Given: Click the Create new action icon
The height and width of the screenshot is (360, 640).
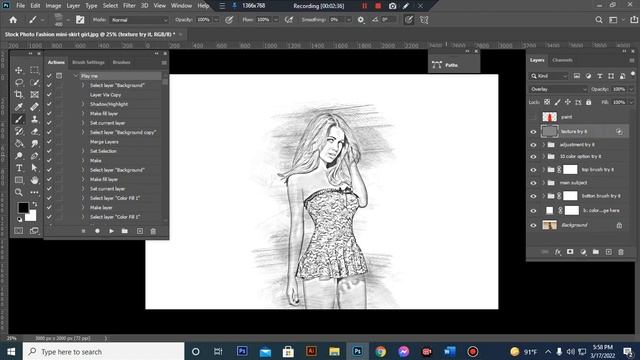Looking at the screenshot, I should tap(140, 231).
